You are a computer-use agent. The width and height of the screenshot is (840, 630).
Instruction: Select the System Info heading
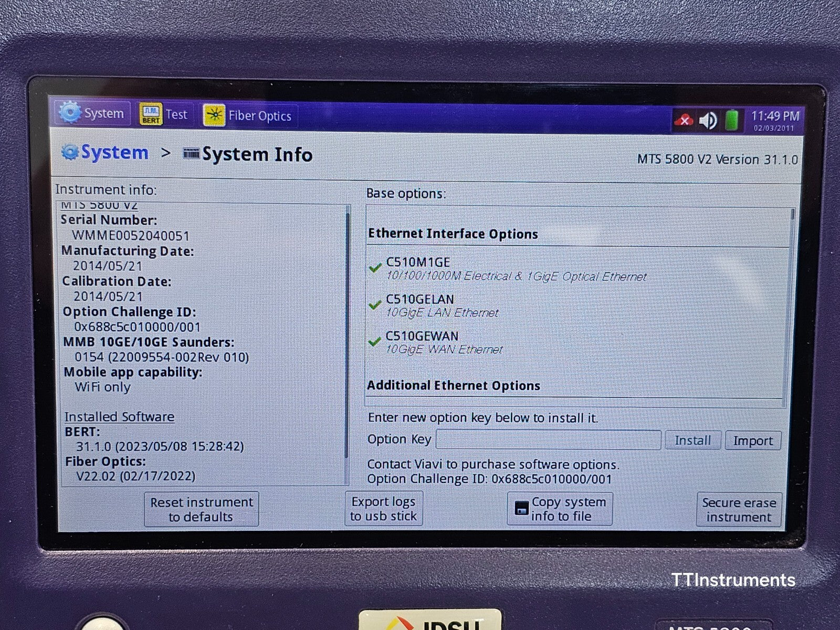(x=257, y=154)
